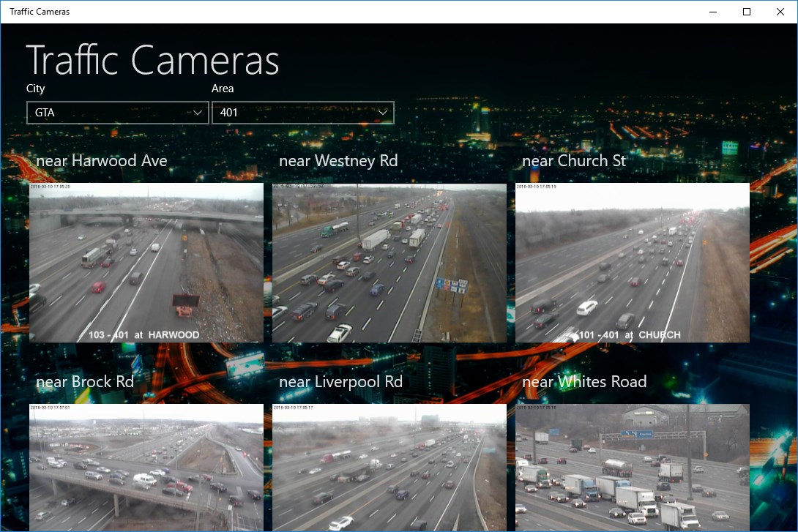Select the 'near Harwood Ave' label
Image resolution: width=798 pixels, height=532 pixels.
102,161
